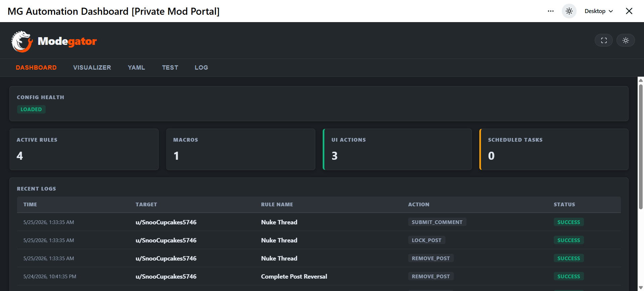Click SUCCESS status in Complete Post Reversal row
The image size is (644, 291).
569,276
